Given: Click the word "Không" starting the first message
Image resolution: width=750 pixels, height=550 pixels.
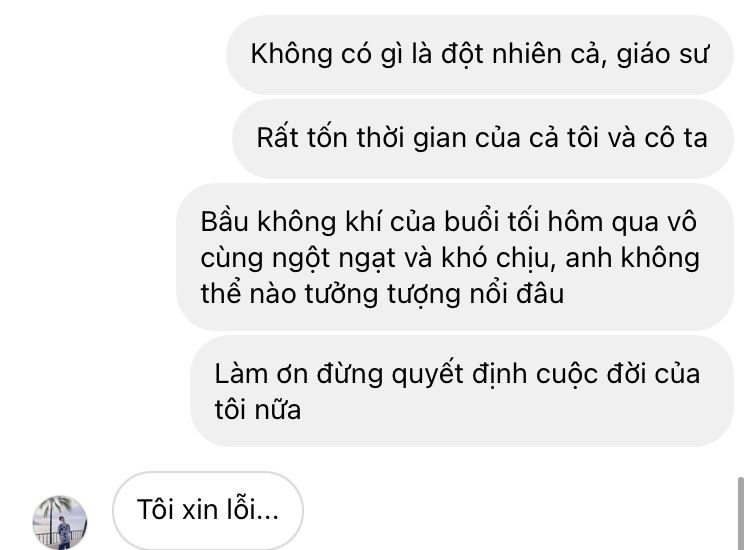Looking at the screenshot, I should click(291, 54).
